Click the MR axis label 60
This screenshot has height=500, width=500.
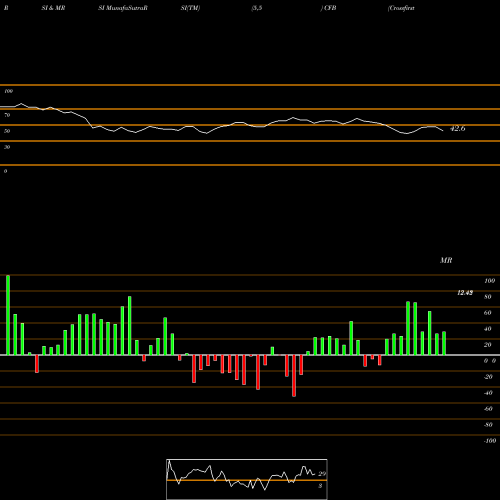(488, 313)
